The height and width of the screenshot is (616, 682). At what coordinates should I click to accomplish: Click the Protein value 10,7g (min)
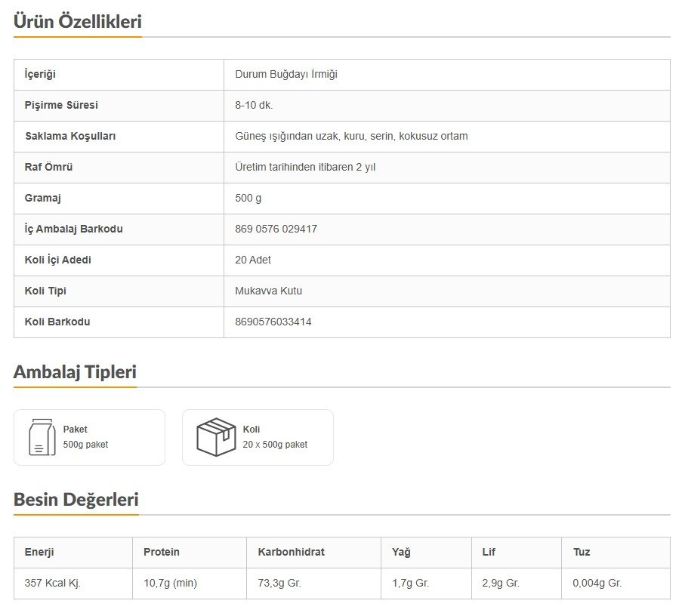coord(170,583)
